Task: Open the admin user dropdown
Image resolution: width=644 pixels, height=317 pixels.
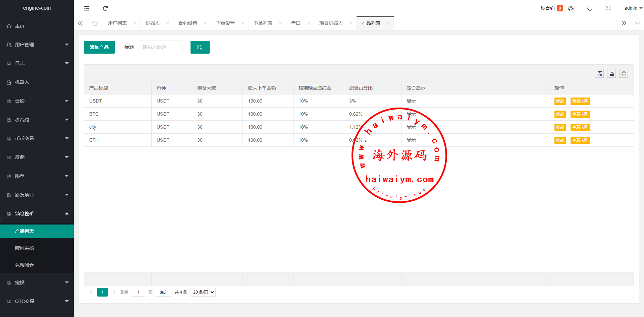Action: [633, 8]
